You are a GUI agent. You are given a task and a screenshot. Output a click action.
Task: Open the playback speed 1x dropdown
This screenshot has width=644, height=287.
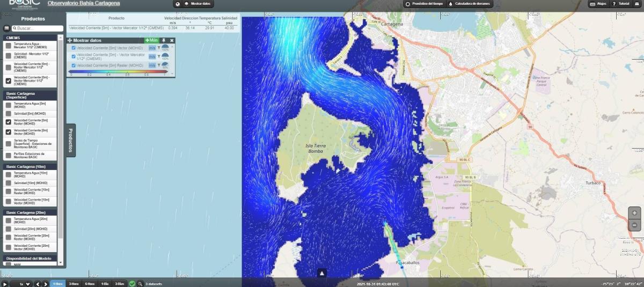click(x=25, y=284)
